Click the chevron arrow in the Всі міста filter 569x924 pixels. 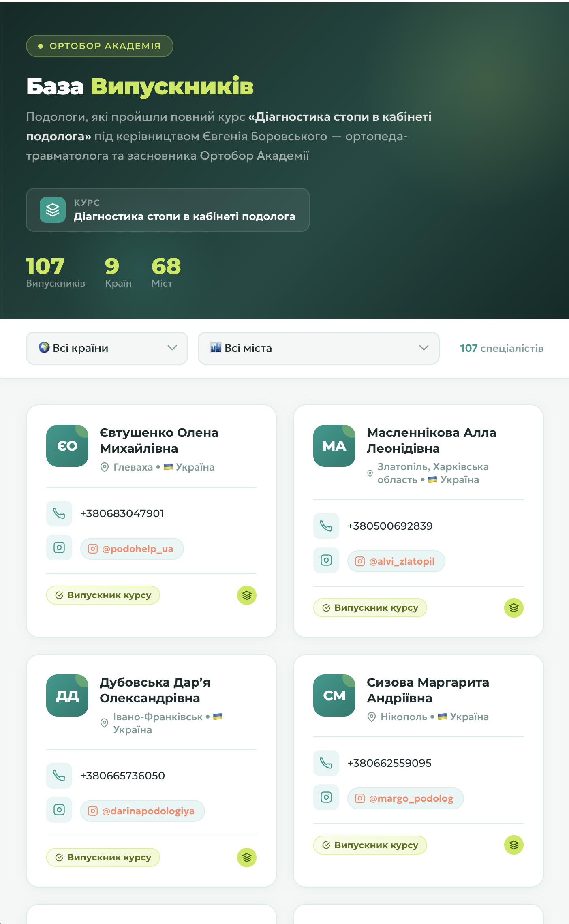coord(424,348)
